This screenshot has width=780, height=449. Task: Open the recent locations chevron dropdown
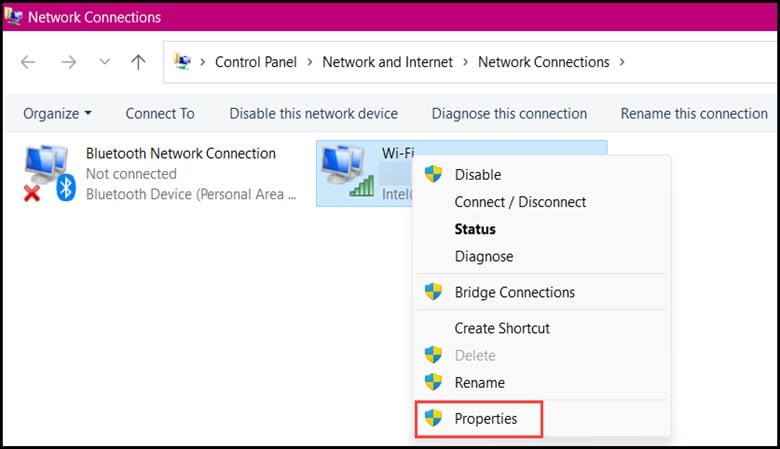pyautogui.click(x=104, y=62)
